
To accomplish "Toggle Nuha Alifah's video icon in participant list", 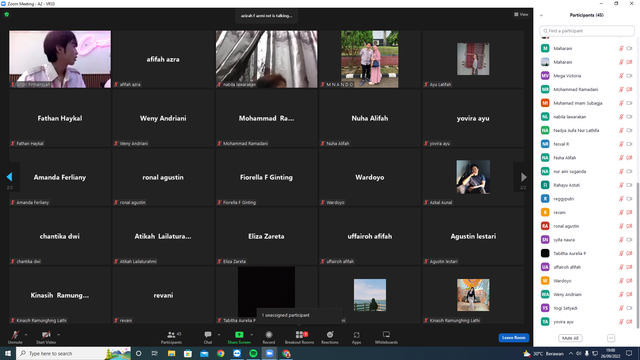I will tap(629, 158).
